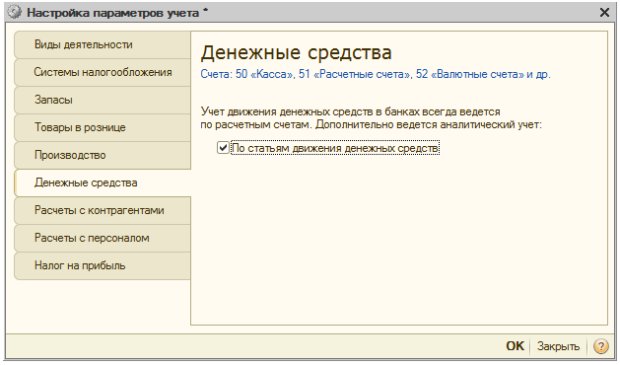Viewport: 620px width, 365px height.
Task: Confirm settings with the OK button
Action: coord(515,346)
